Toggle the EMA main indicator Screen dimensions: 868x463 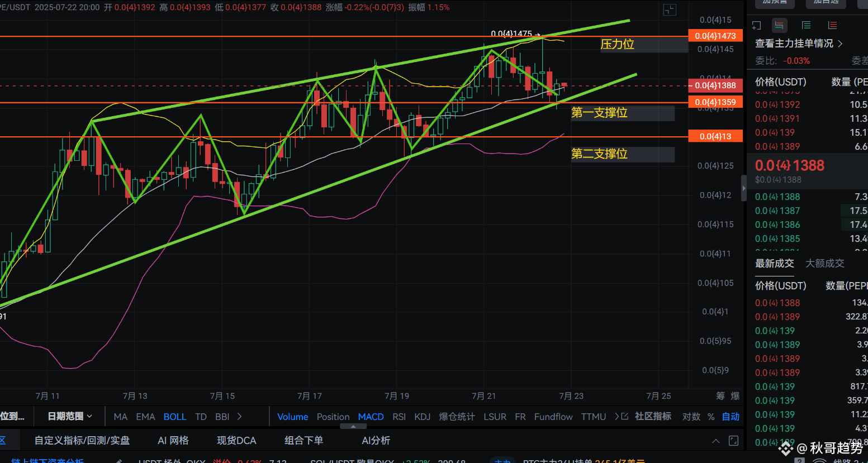point(145,417)
